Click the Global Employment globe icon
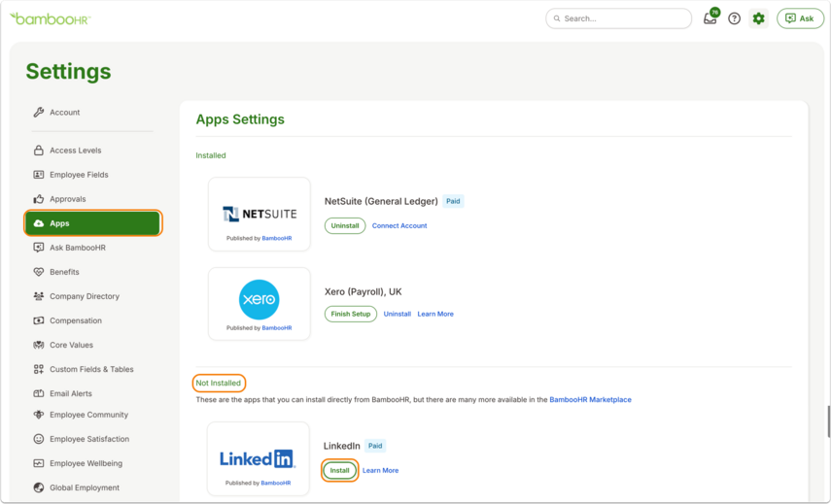This screenshot has width=831, height=504. (39, 487)
